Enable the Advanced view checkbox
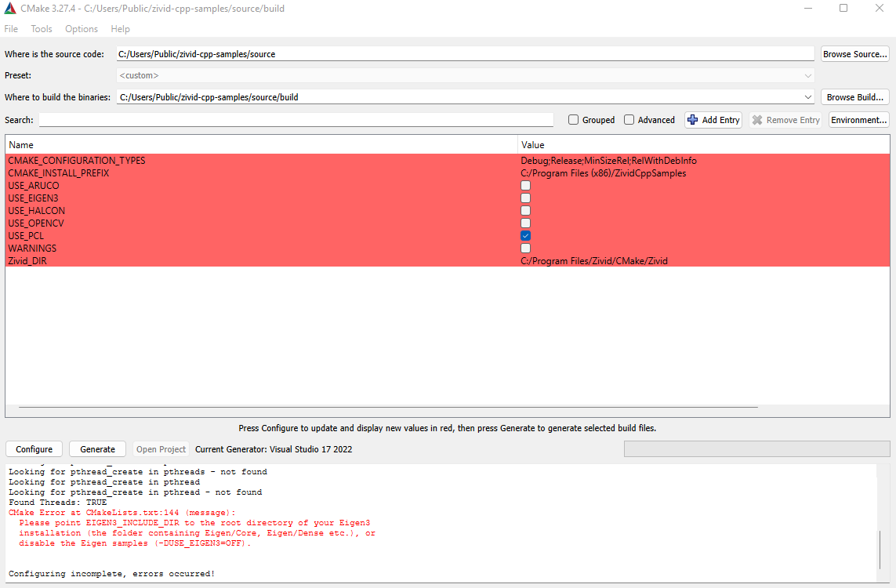 click(x=629, y=120)
